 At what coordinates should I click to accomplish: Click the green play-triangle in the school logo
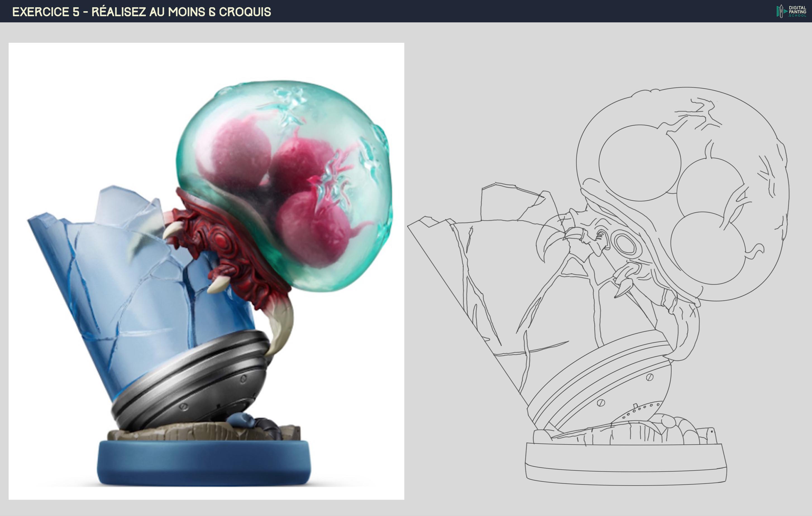pyautogui.click(x=785, y=11)
